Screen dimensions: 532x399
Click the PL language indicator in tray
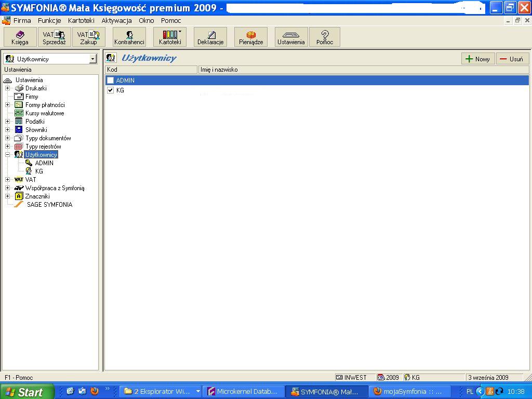pyautogui.click(x=470, y=392)
